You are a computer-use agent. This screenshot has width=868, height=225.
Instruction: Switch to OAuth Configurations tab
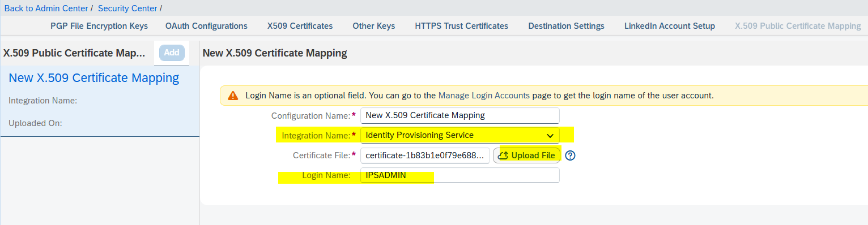pos(206,26)
